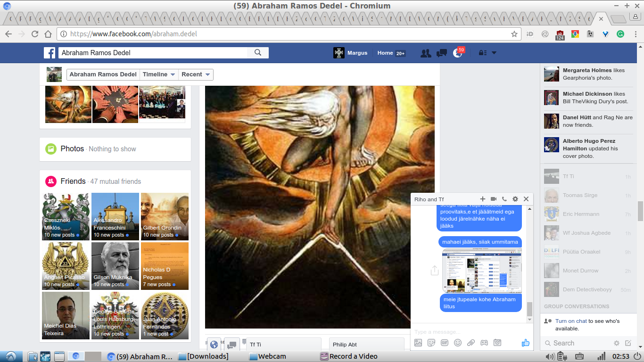Click the extension icon showing 124 badge
The image size is (644, 362).
(560, 35)
